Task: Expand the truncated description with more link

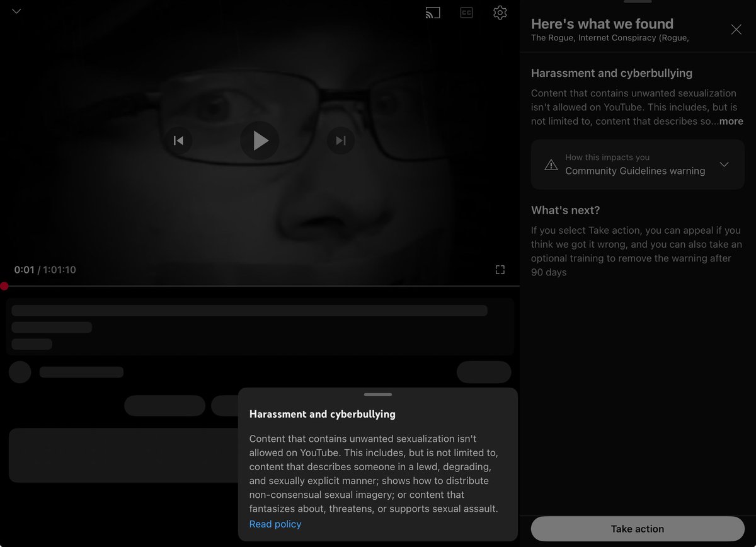Action: pos(733,121)
